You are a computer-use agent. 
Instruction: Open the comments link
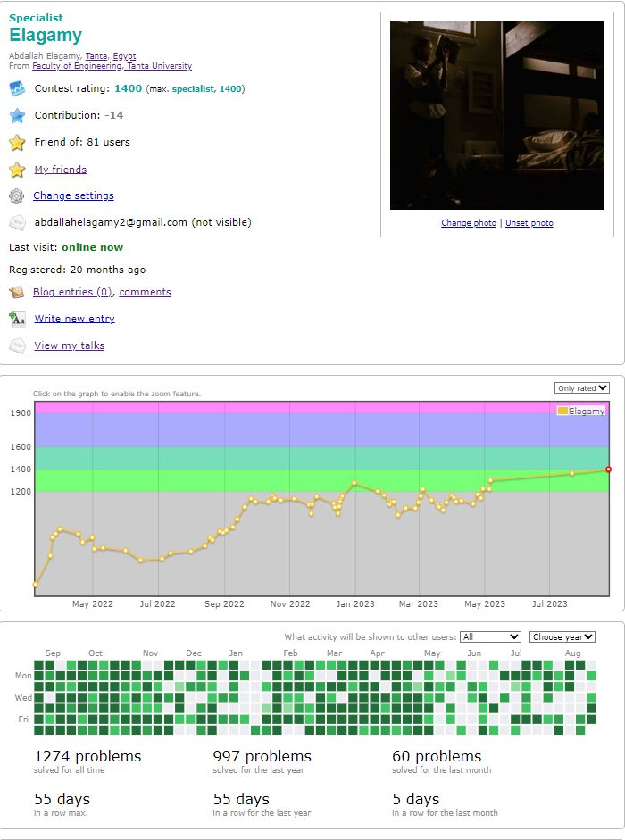point(145,292)
